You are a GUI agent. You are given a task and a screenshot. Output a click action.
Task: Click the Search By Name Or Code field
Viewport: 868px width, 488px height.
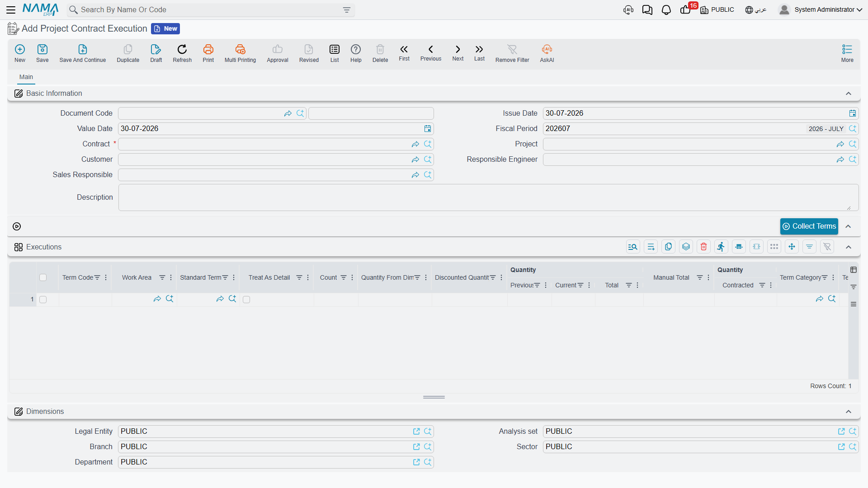pyautogui.click(x=210, y=10)
